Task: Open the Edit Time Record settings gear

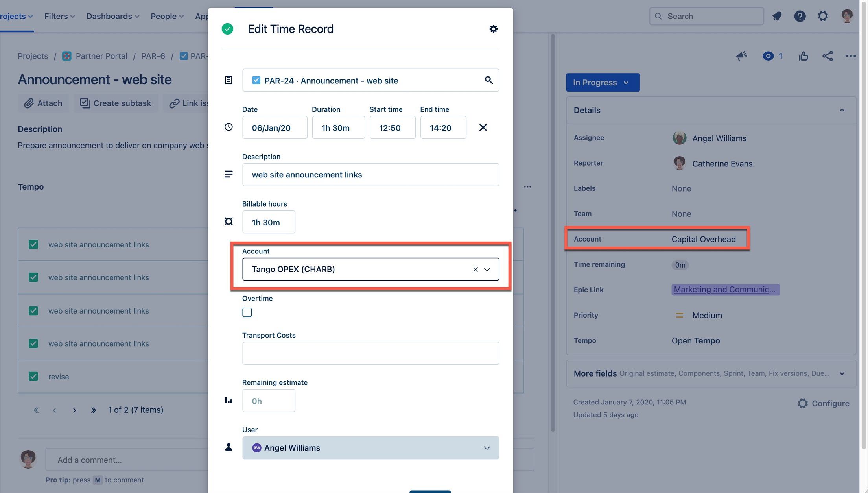Action: point(493,29)
